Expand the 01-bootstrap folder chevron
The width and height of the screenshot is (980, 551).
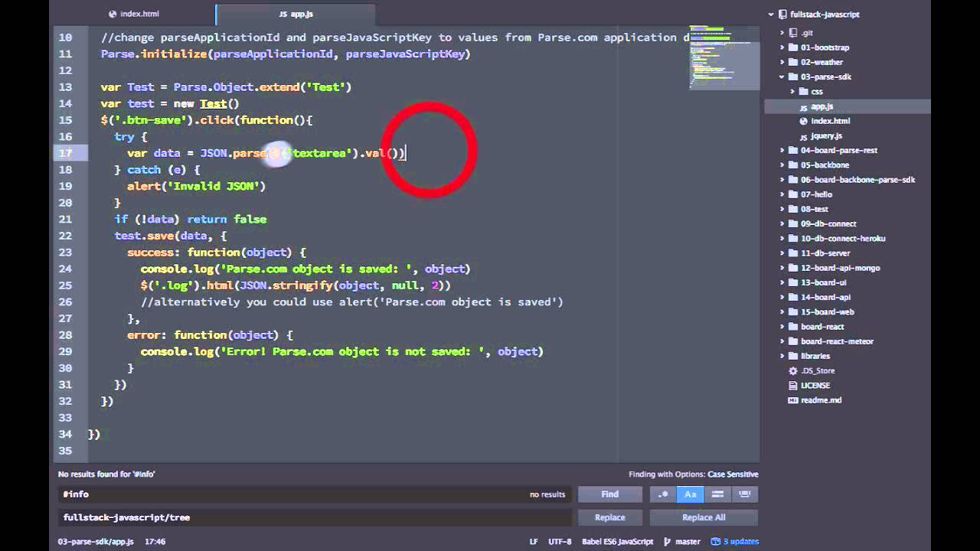[782, 47]
